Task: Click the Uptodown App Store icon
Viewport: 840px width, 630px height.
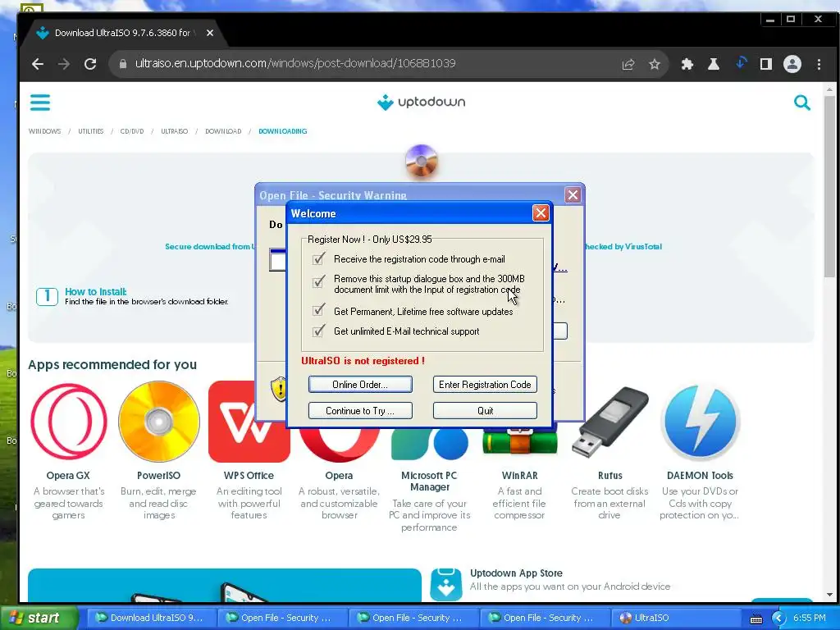Action: 445,584
